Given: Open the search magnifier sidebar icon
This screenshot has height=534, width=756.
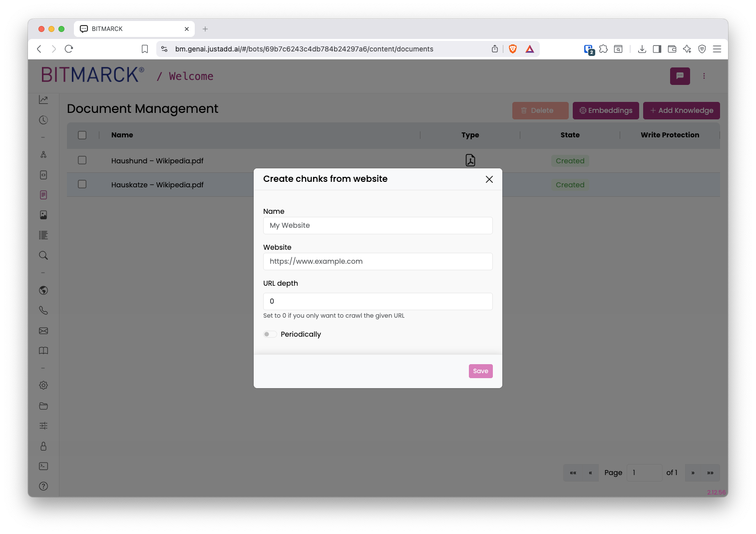Looking at the screenshot, I should click(x=43, y=255).
